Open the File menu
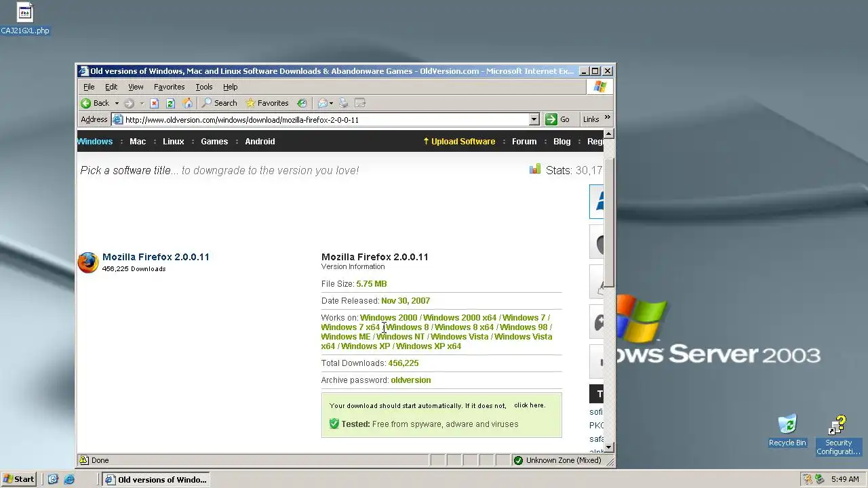 [x=89, y=87]
